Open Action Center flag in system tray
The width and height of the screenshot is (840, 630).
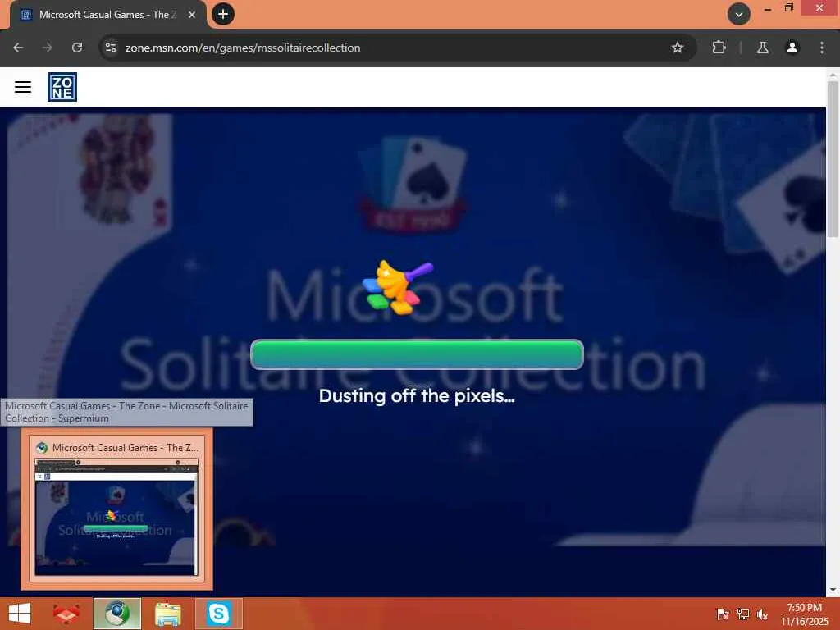tap(723, 614)
